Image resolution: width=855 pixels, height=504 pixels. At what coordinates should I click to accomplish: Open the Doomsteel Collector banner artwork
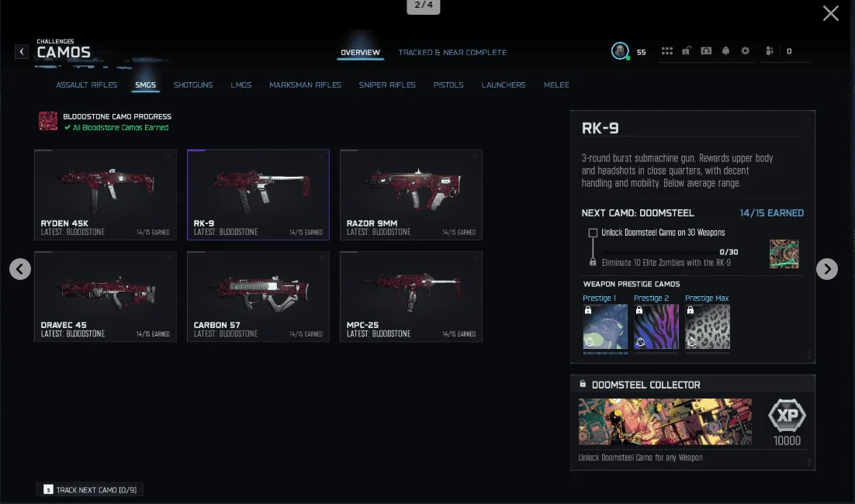pos(665,422)
